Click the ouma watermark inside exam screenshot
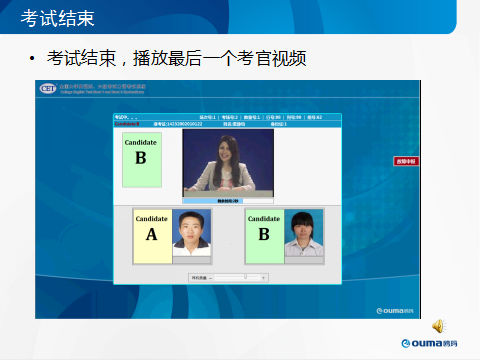This screenshot has height=360, width=480. pos(395,311)
